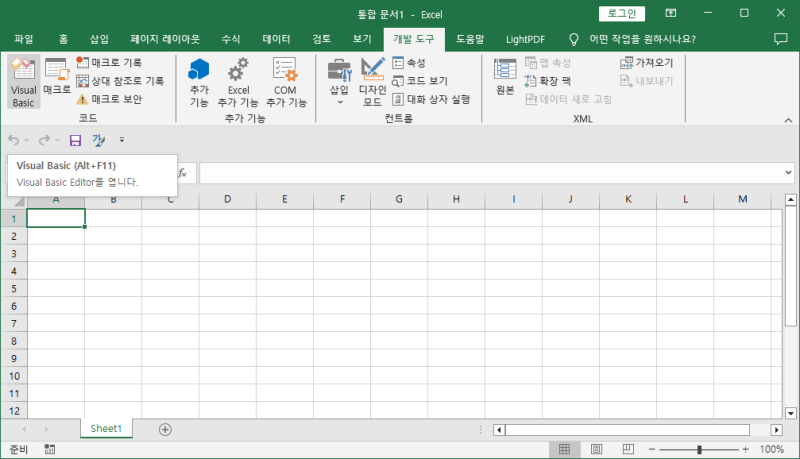This screenshot has width=800, height=459.
Task: Zoom out with the minus button
Action: coord(652,449)
